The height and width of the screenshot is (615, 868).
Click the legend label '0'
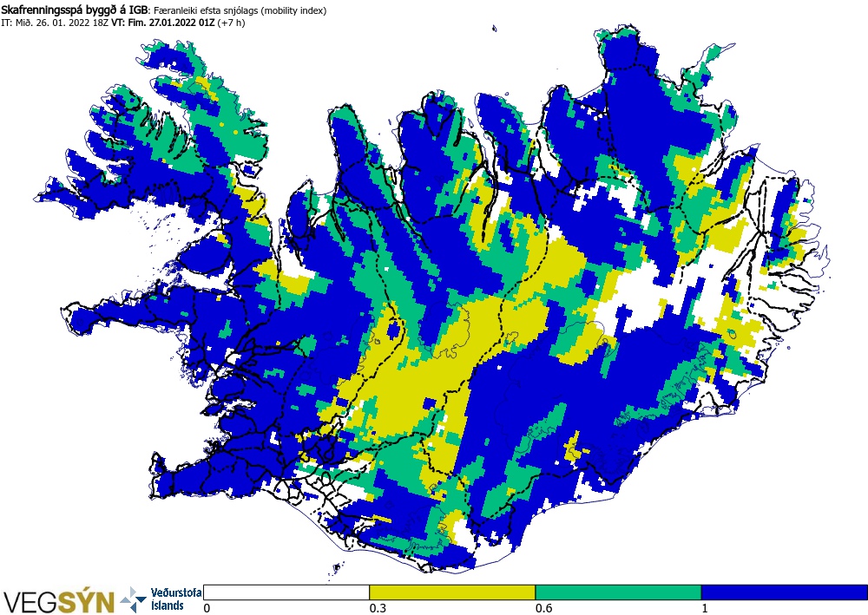coord(207,608)
